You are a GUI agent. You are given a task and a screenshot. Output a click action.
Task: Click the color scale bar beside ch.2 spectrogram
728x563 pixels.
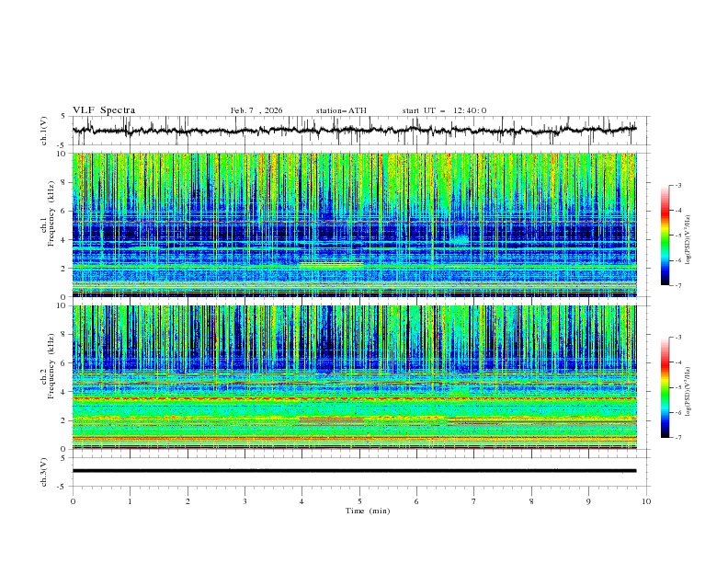point(665,387)
